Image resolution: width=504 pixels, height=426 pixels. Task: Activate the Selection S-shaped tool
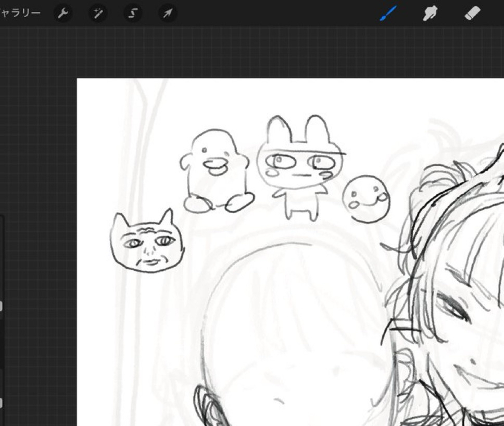click(x=133, y=13)
